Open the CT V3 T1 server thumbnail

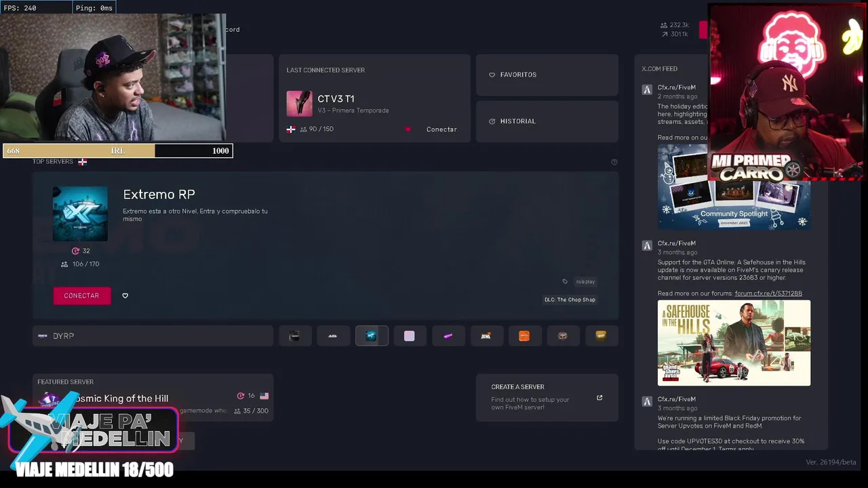pos(299,104)
